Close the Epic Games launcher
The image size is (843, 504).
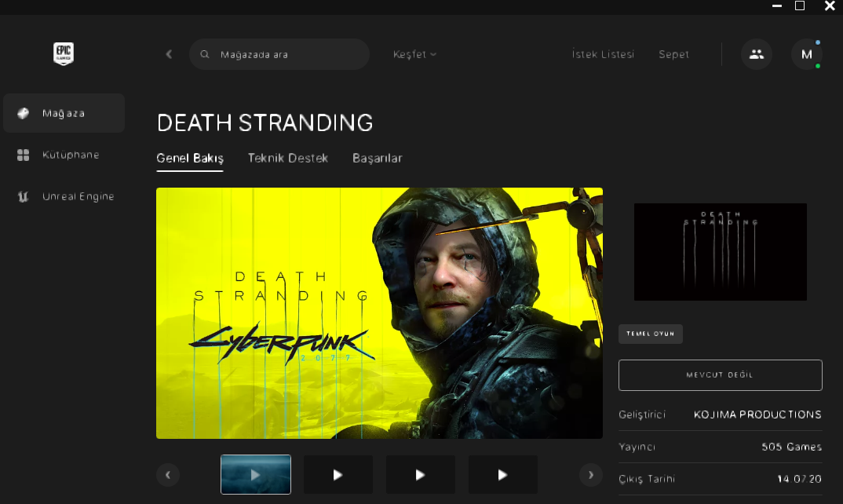pos(830,6)
